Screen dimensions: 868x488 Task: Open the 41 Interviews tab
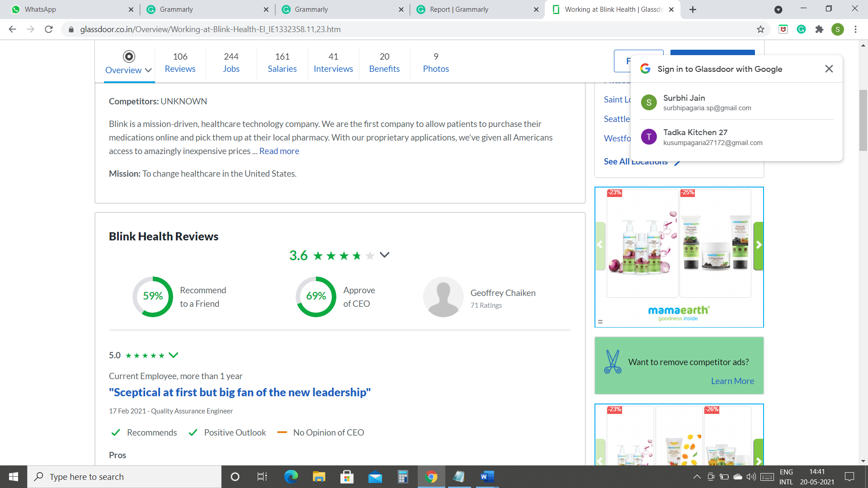pyautogui.click(x=333, y=62)
